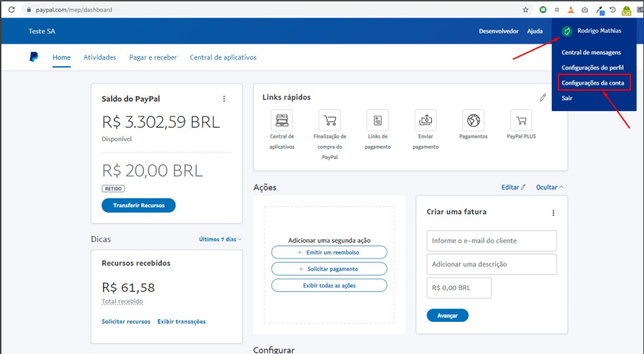The height and width of the screenshot is (354, 644).
Task: Open PayPal PLUS cart quick link icon
Action: point(521,120)
